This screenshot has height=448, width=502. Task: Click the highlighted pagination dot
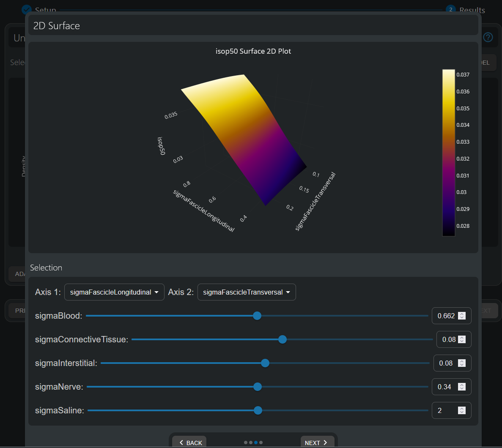pos(255,443)
